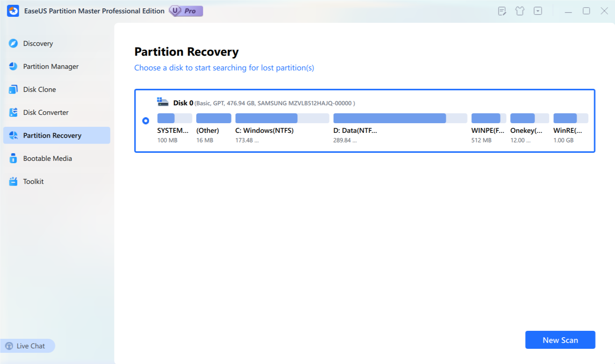Screen dimensions: 615x364
Task: Click the "WINPE(F..." partition label
Action: tap(488, 130)
